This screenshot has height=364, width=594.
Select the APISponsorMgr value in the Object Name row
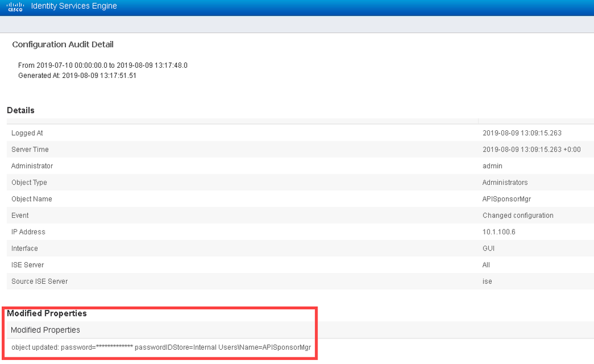[x=507, y=199]
